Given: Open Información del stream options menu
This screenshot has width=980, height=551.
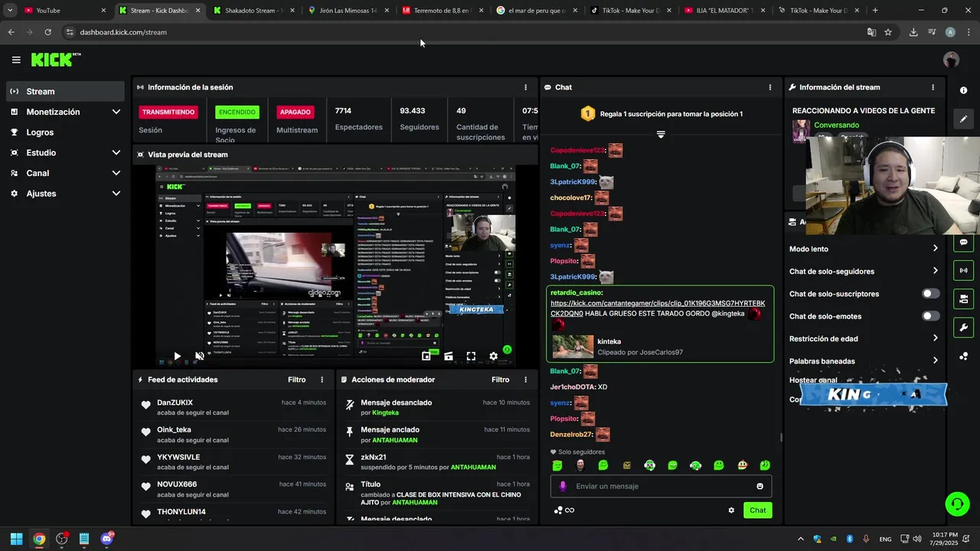Looking at the screenshot, I should [933, 87].
